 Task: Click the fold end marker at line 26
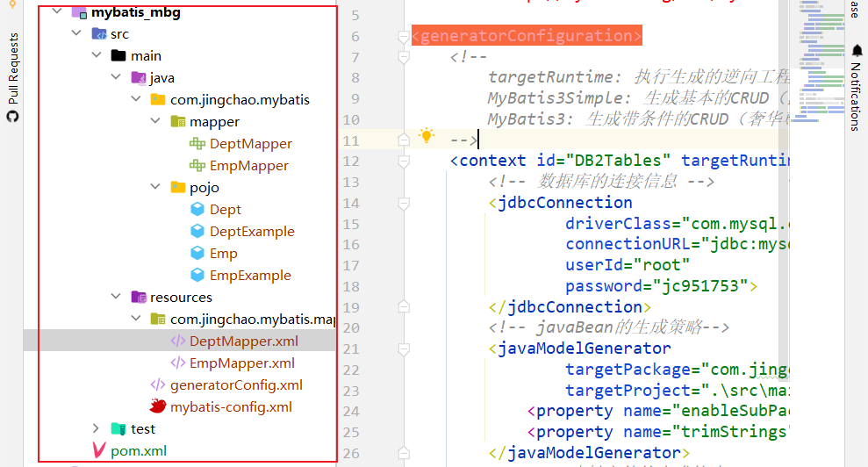pyautogui.click(x=404, y=453)
